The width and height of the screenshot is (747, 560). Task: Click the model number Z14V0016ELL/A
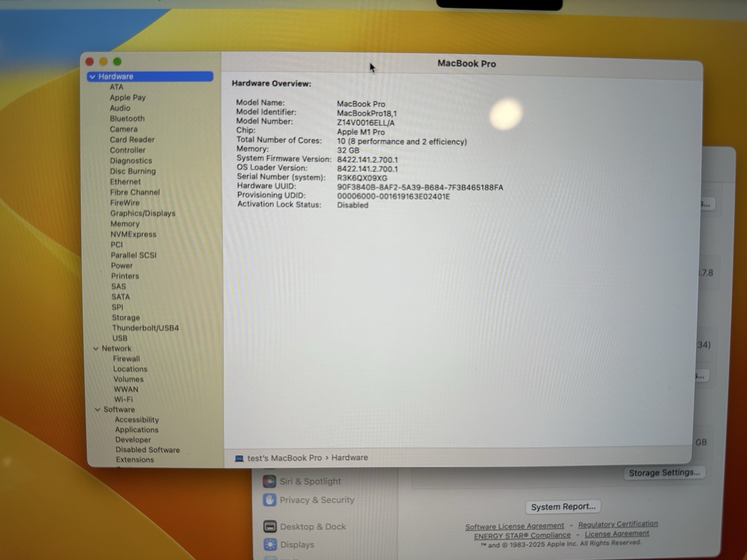[366, 123]
